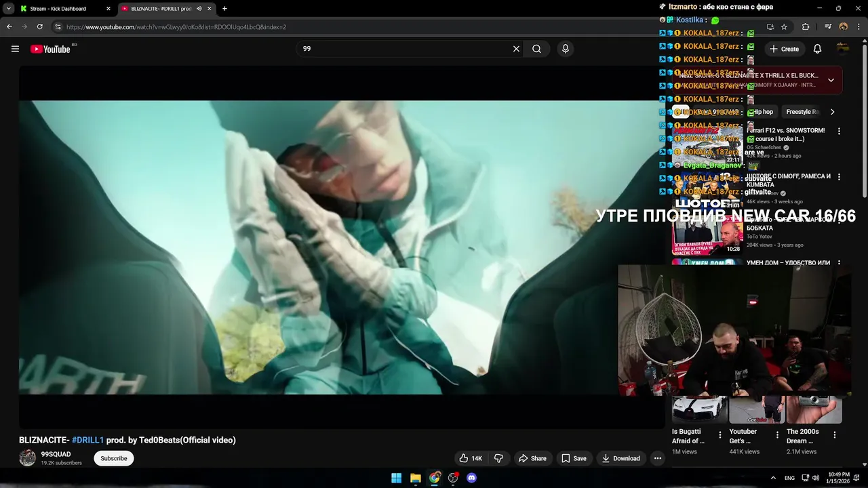Open options for ШОТОЕ С DIMOFF video
The image size is (868, 488).
[x=839, y=177]
